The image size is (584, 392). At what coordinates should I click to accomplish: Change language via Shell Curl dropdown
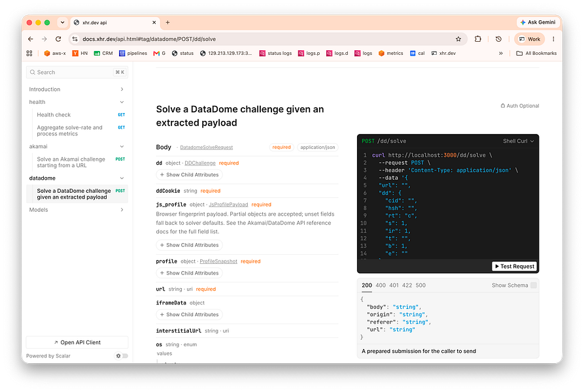tap(519, 141)
